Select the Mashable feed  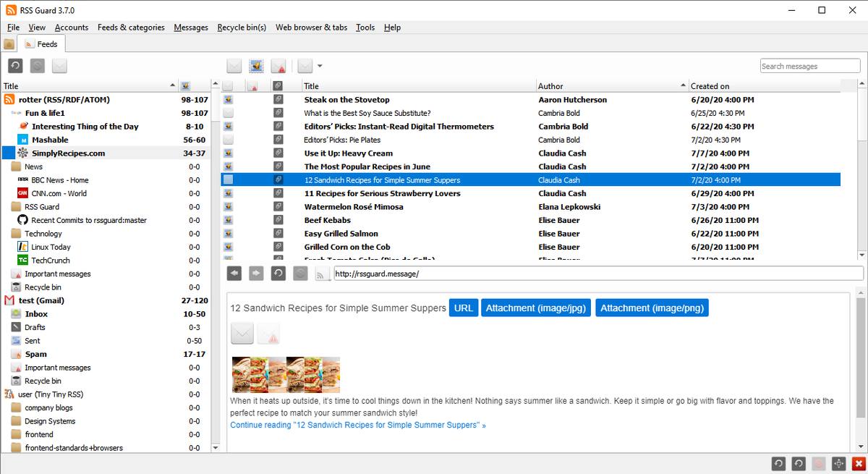click(x=50, y=140)
